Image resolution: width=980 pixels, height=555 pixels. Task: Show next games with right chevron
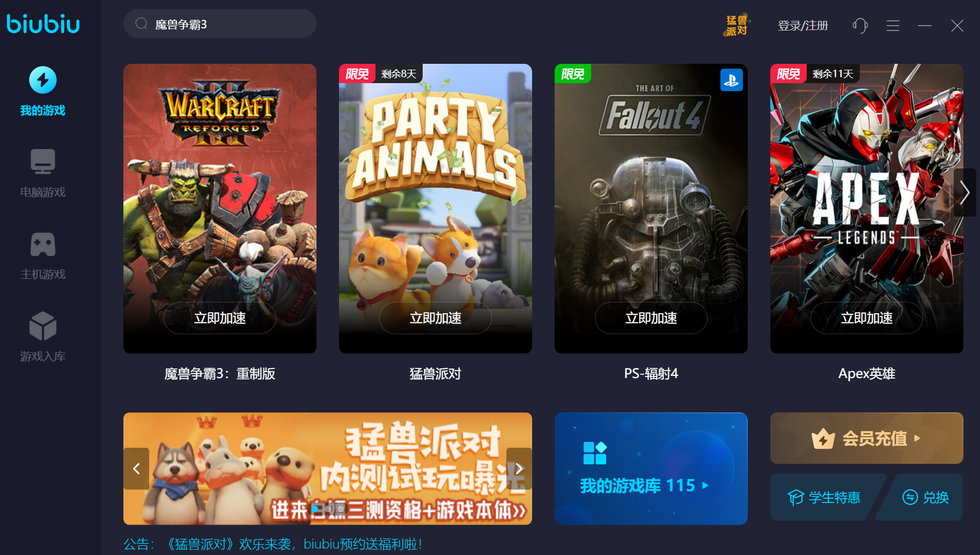click(964, 193)
